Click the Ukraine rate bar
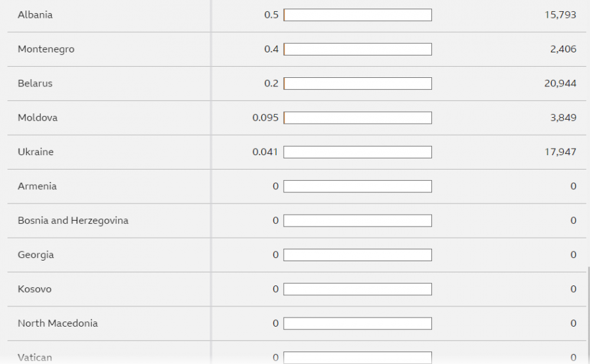590x364 pixels. point(357,152)
